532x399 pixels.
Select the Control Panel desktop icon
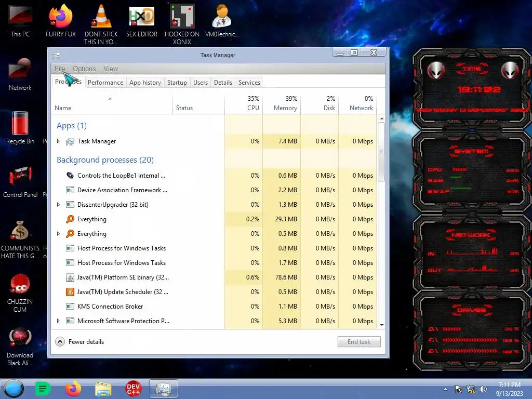pos(20,181)
